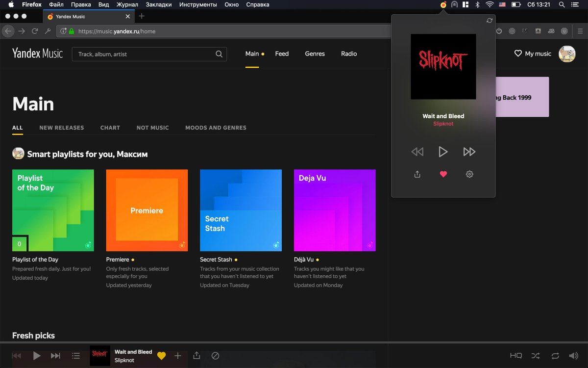Toggle yellow like heart in bottom player bar
Screen dimensions: 588x368
coord(161,356)
